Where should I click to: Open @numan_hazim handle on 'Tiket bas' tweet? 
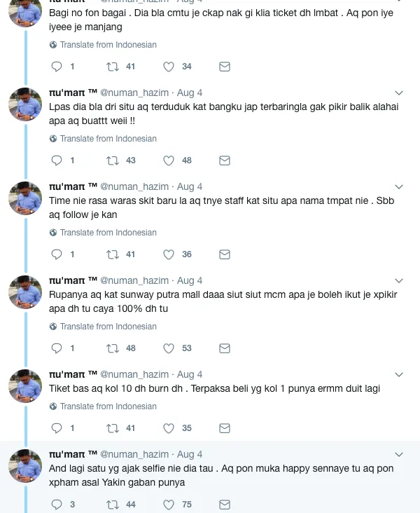pos(134,375)
